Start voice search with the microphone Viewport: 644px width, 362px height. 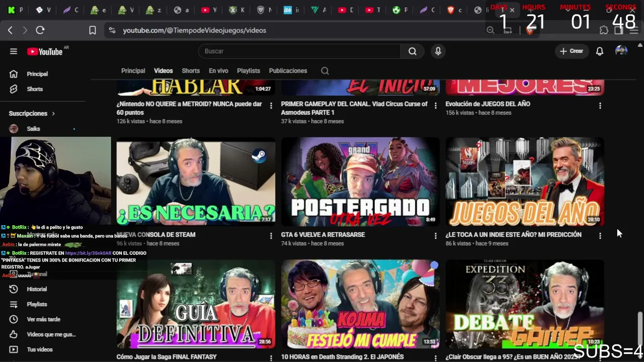tap(438, 51)
